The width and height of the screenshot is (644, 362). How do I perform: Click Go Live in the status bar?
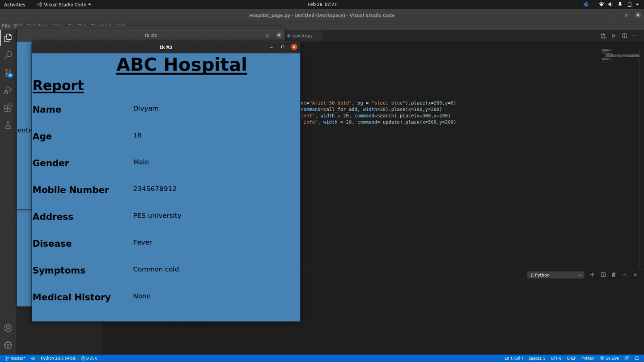pos(610,358)
